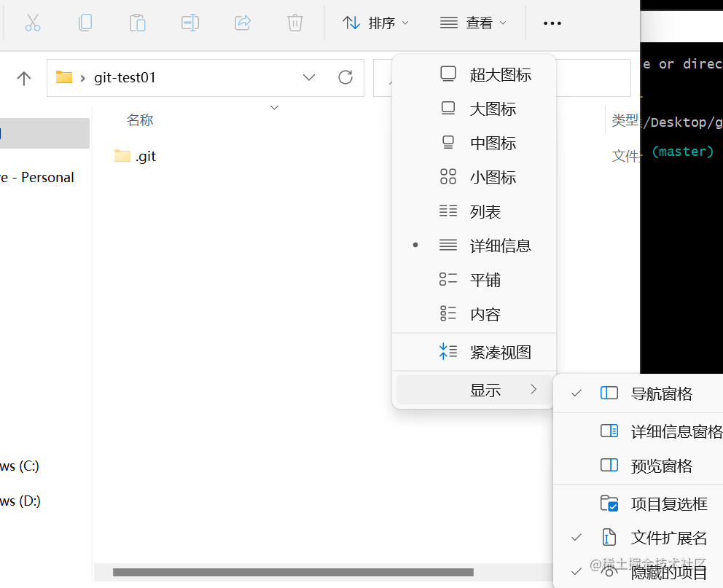Click the horizontal scrollbar thumb

click(x=293, y=572)
